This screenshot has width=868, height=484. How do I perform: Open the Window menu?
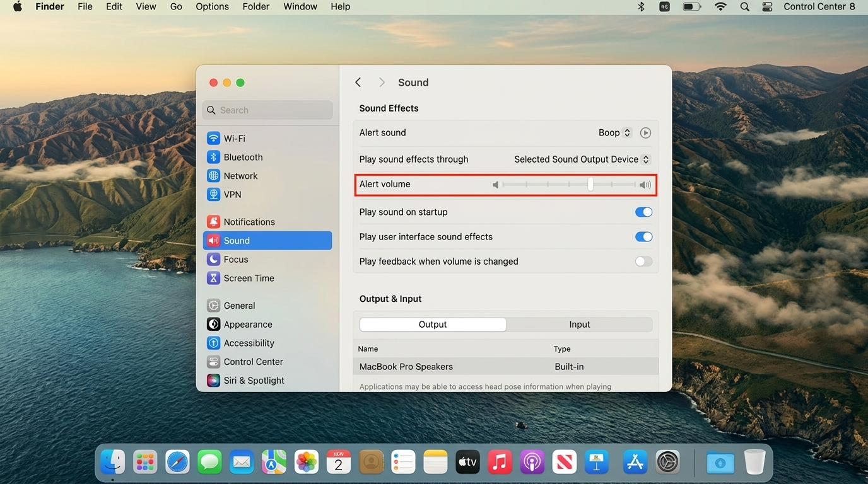[300, 6]
